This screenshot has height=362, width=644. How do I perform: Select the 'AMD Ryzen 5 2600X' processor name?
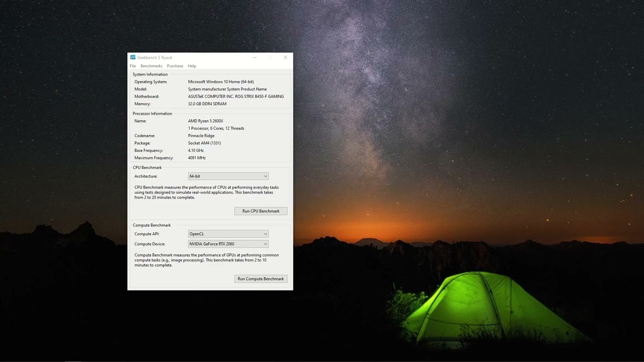[x=205, y=121]
